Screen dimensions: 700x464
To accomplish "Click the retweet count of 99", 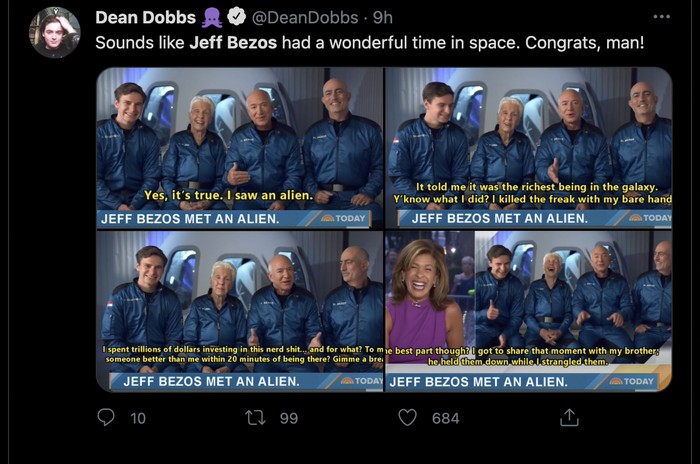I will click(x=289, y=418).
